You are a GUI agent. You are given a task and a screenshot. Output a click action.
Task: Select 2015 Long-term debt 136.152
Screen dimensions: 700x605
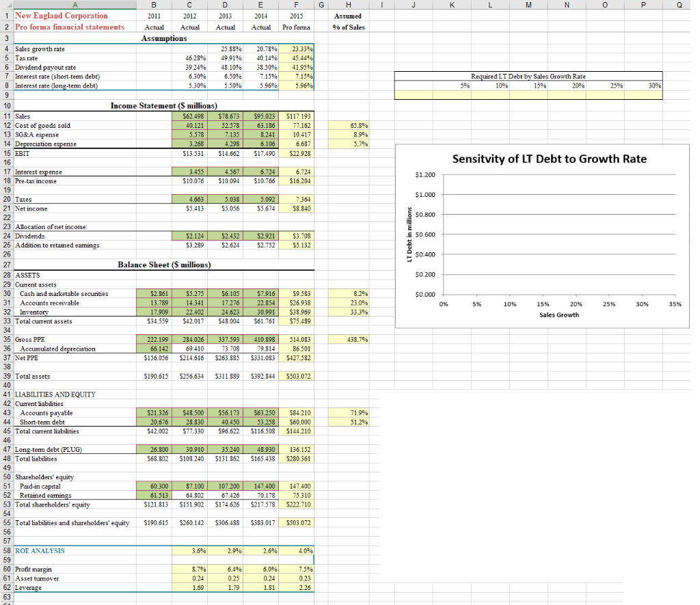click(x=297, y=450)
